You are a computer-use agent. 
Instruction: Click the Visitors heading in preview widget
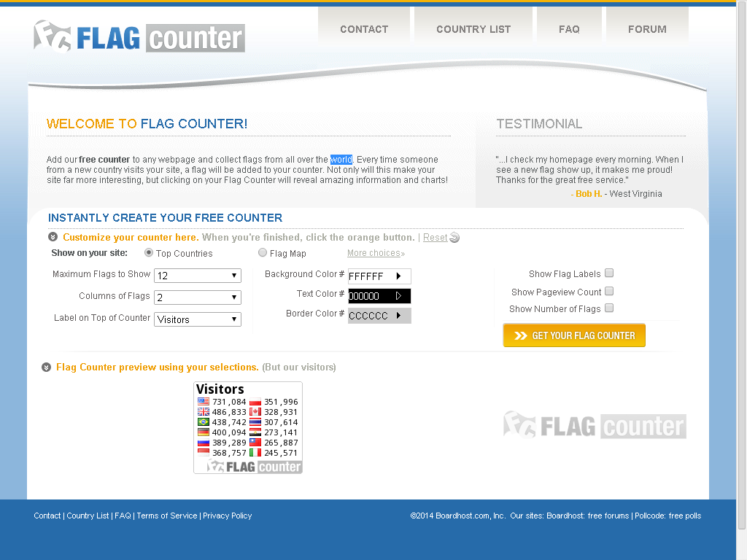tap(220, 389)
